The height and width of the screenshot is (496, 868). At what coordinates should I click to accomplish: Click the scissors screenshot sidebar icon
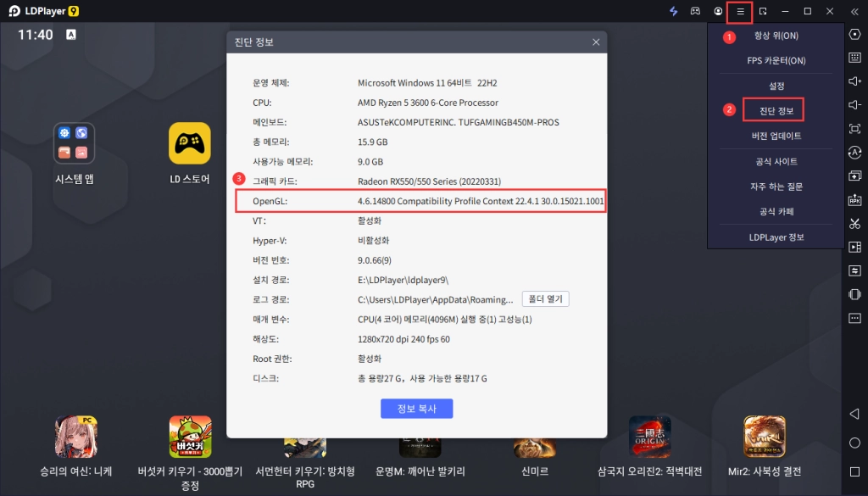pos(854,223)
